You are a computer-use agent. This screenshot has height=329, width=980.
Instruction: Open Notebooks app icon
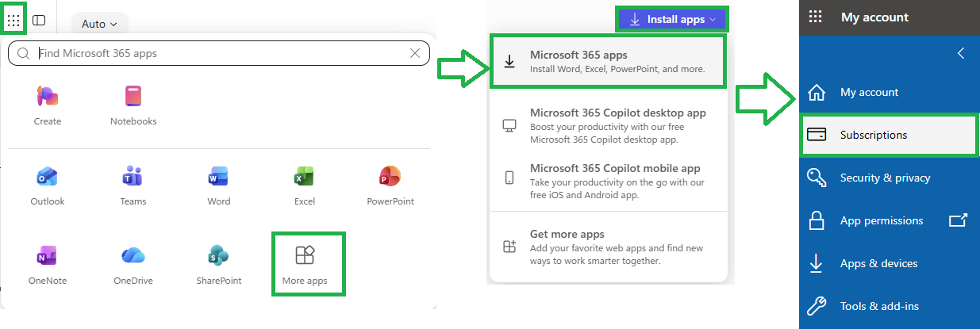(133, 105)
